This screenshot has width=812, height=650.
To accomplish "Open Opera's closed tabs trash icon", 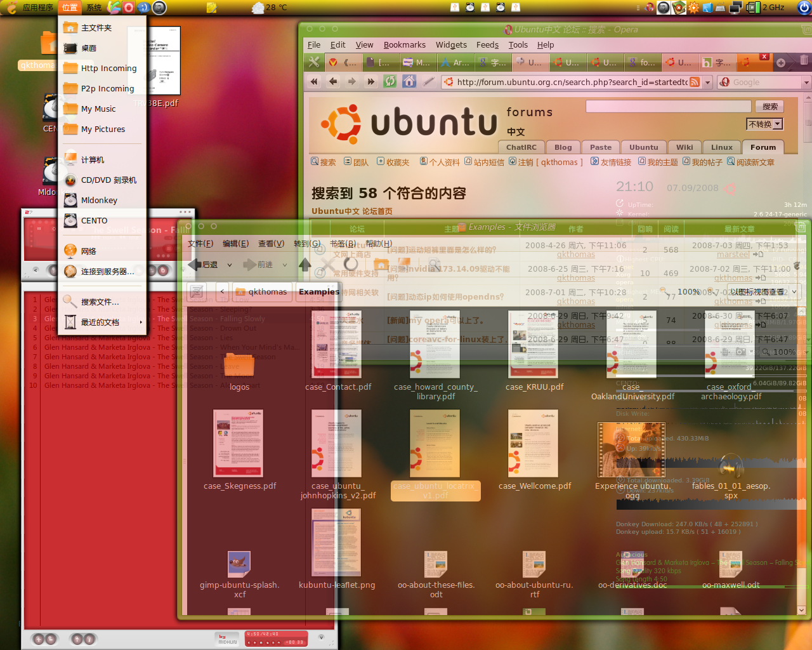I will (x=804, y=61).
